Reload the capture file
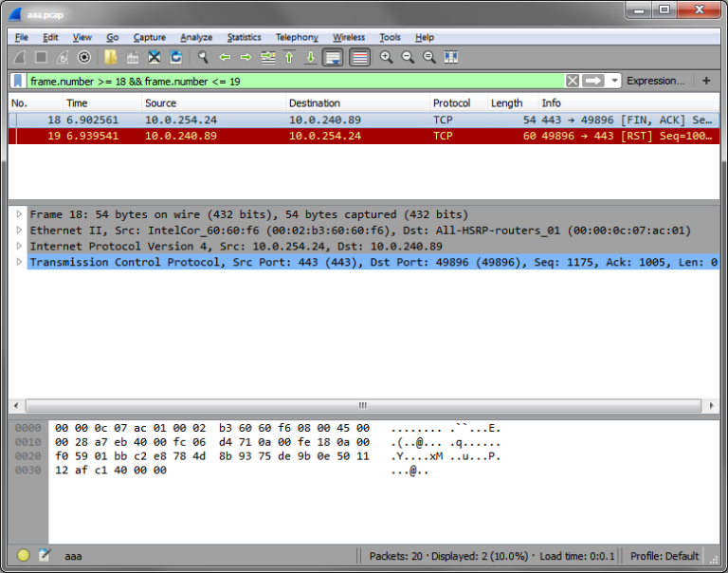The width and height of the screenshot is (728, 573). click(x=176, y=57)
